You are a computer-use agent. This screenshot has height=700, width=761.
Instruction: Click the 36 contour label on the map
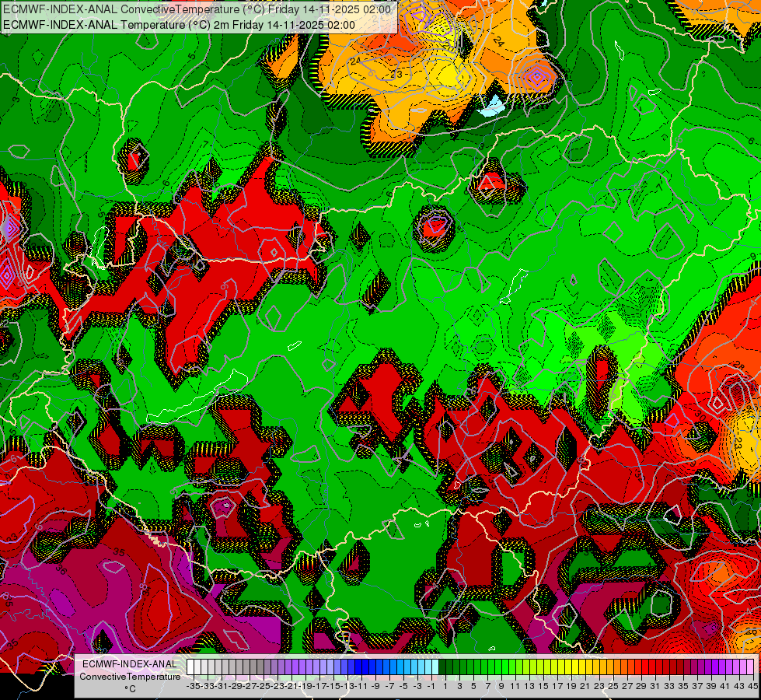pos(61,569)
